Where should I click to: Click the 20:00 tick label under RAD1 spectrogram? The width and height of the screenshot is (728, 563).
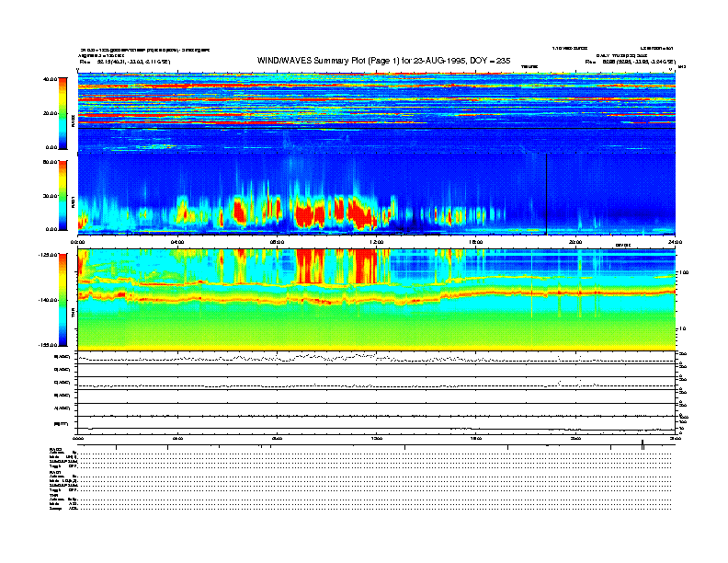click(x=575, y=242)
